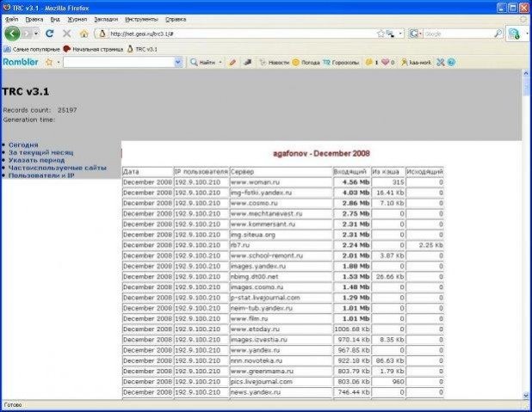Click the grey Forward arrow button
Viewport: 532px width, 412px height.
[28, 34]
